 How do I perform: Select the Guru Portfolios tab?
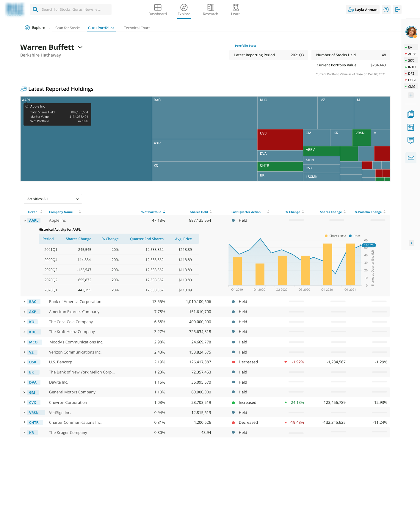101,28
